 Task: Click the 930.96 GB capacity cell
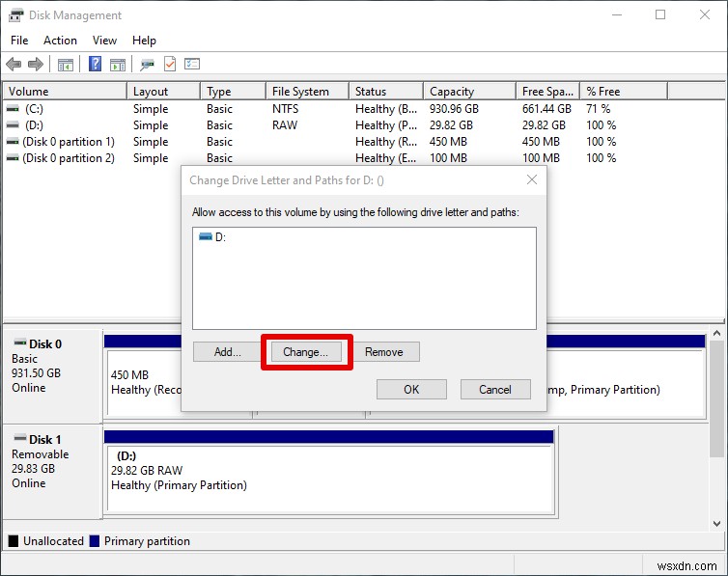click(x=454, y=109)
